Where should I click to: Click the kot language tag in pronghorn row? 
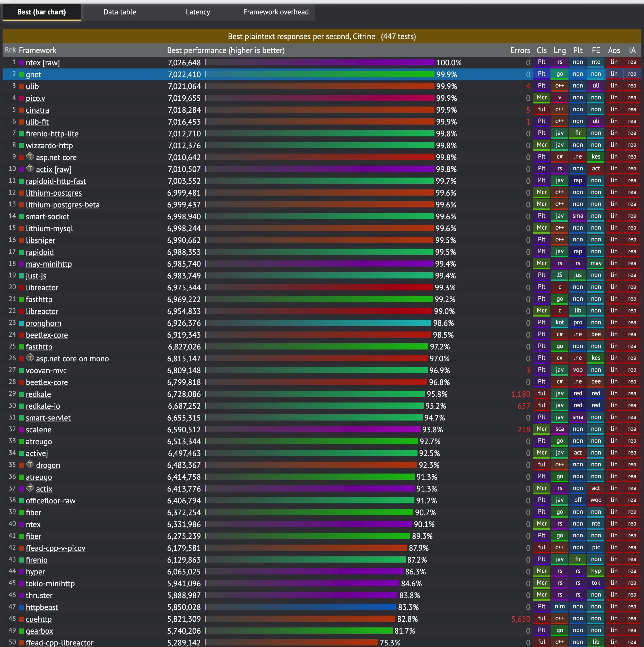[560, 322]
